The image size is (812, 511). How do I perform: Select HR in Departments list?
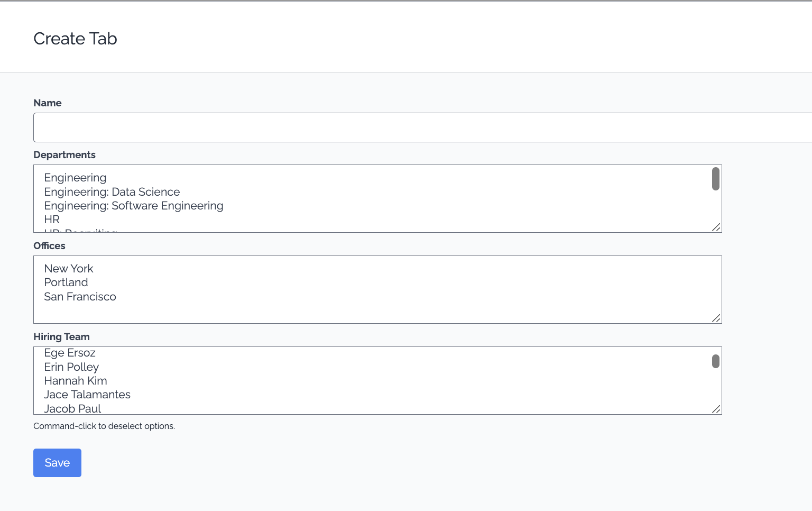(52, 220)
